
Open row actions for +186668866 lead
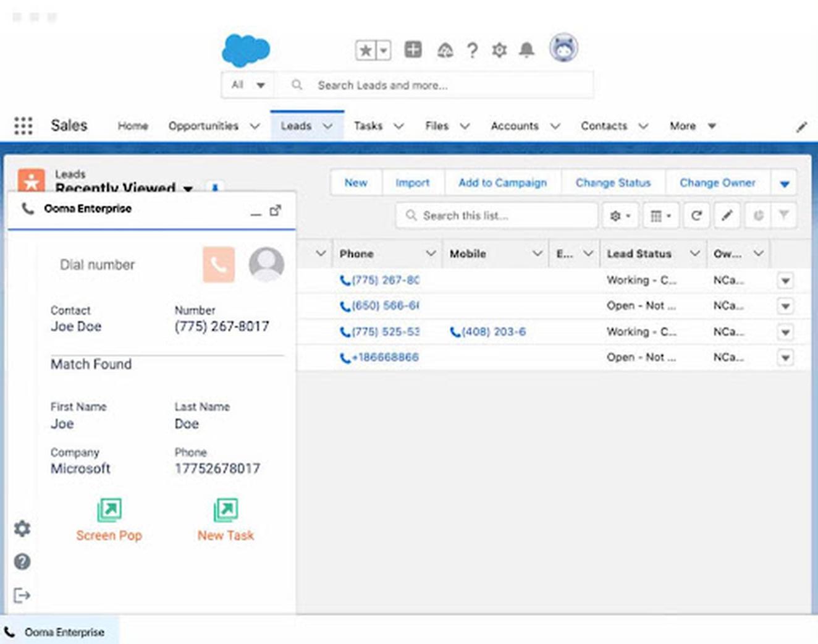pos(785,358)
